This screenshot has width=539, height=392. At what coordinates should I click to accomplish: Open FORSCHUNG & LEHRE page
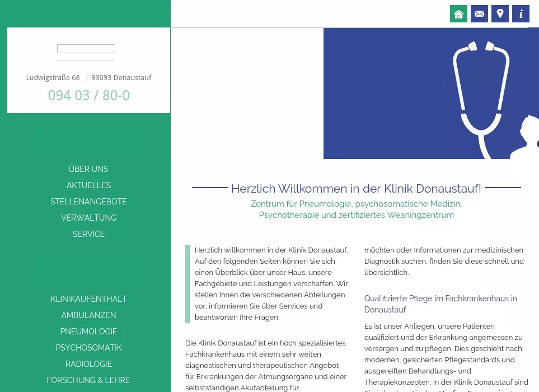[x=88, y=380]
